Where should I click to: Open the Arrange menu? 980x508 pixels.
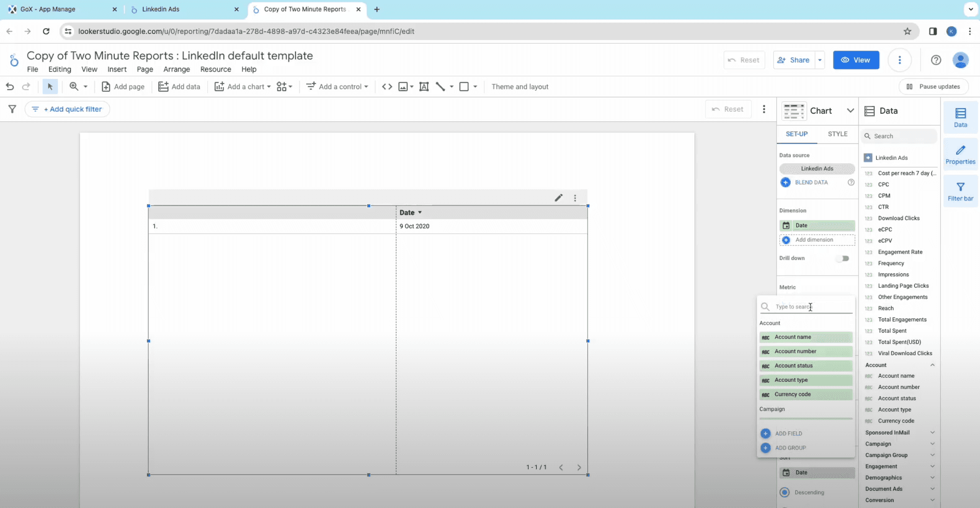(x=177, y=69)
